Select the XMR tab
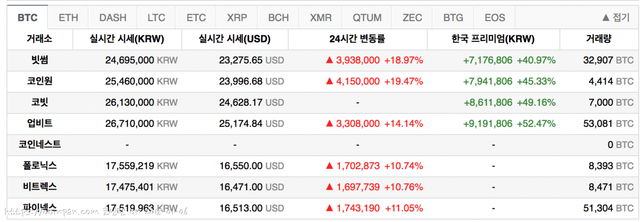This screenshot has width=644, height=222. pyautogui.click(x=321, y=18)
